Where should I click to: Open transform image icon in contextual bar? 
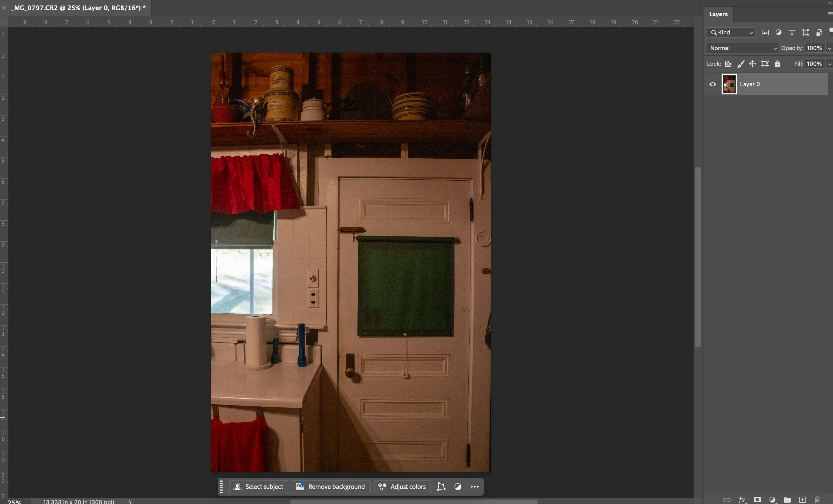(x=441, y=486)
